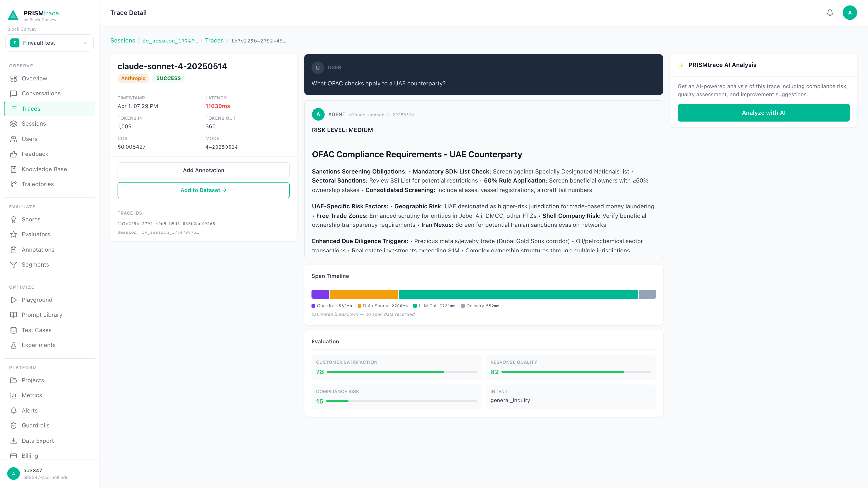Click the PRISMtrace triangle logo
The height and width of the screenshot is (488, 868).
coord(13,15)
